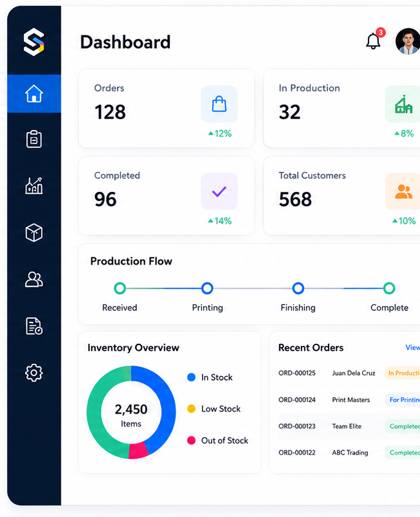The width and height of the screenshot is (420, 517).
Task: Open the inventory box icon in sidebar
Action: click(34, 233)
